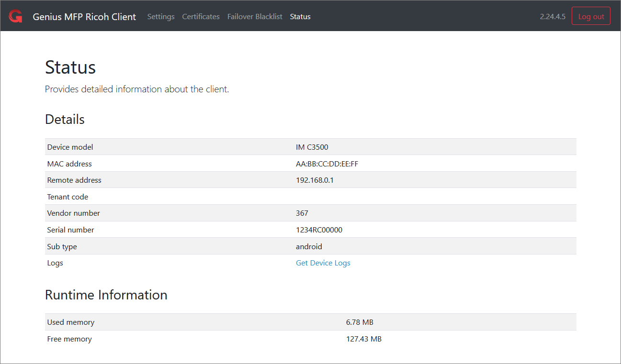621x364 pixels.
Task: Click the MAC address label
Action: point(69,164)
